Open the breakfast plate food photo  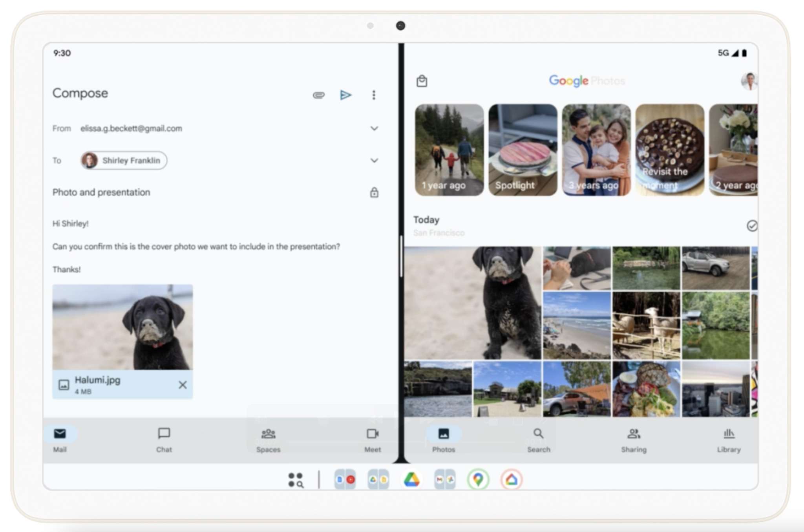pyautogui.click(x=646, y=389)
